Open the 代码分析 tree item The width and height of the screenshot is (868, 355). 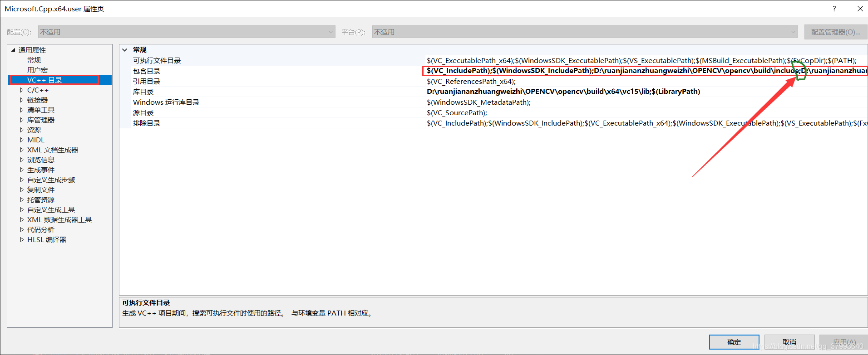pyautogui.click(x=41, y=229)
